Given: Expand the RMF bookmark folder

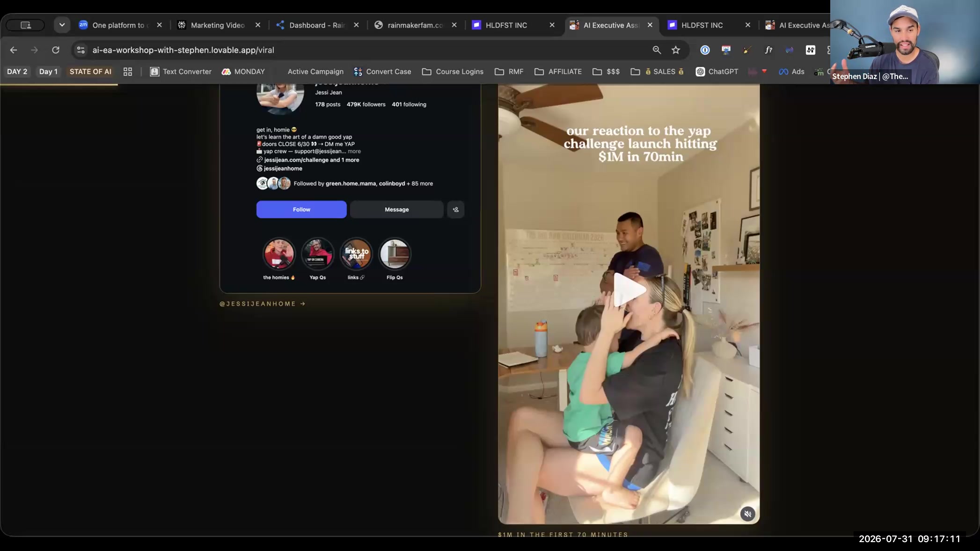Looking at the screenshot, I should point(509,72).
